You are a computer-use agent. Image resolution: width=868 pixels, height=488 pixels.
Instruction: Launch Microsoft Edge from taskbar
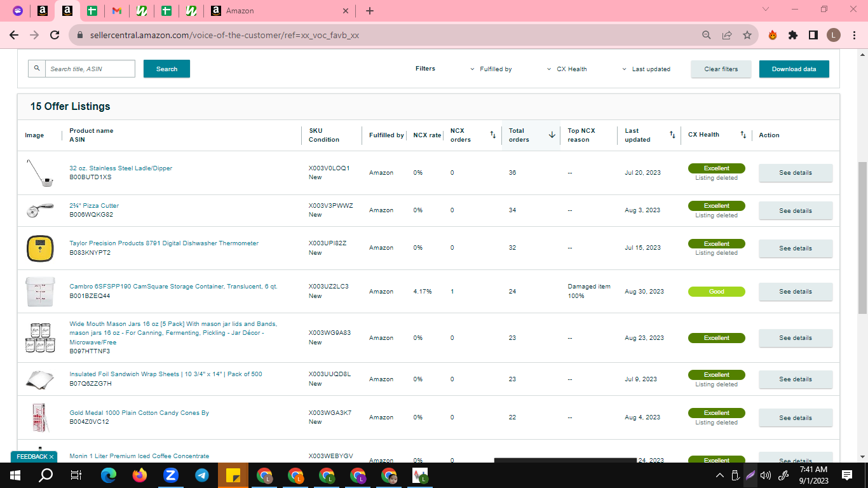pos(109,475)
